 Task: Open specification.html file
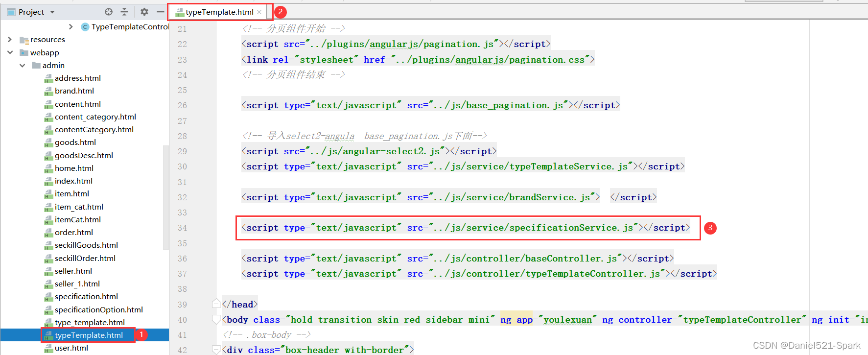coord(86,296)
